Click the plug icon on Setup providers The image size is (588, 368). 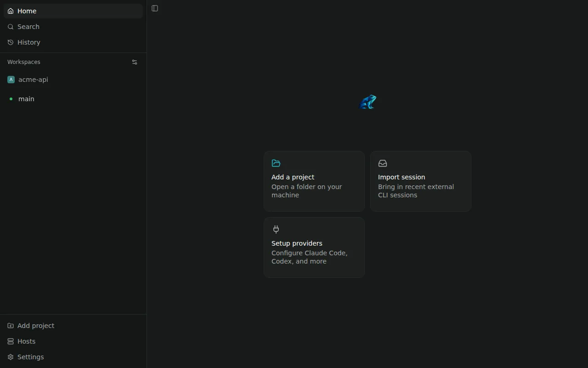276,229
